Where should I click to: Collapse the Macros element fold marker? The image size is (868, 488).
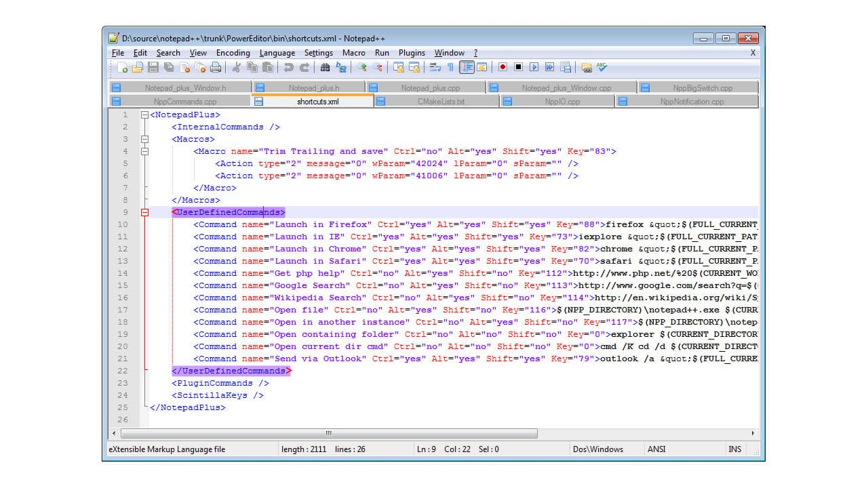coord(144,139)
